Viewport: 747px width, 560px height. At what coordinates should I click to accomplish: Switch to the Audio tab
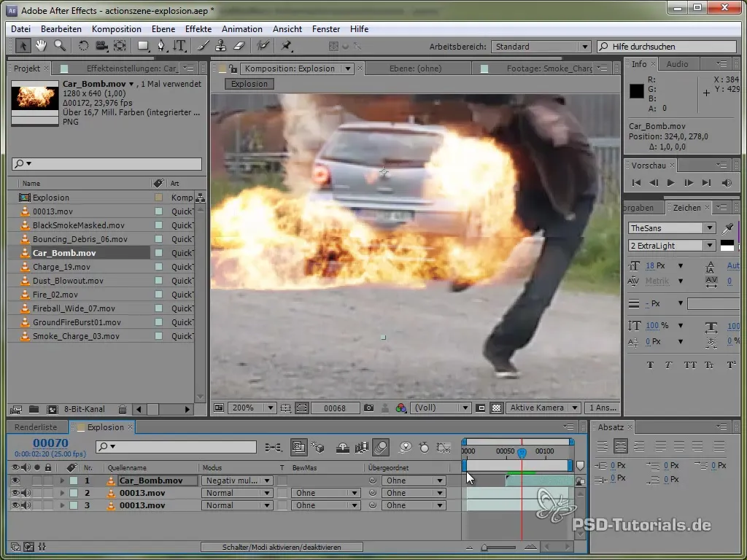pyautogui.click(x=677, y=64)
